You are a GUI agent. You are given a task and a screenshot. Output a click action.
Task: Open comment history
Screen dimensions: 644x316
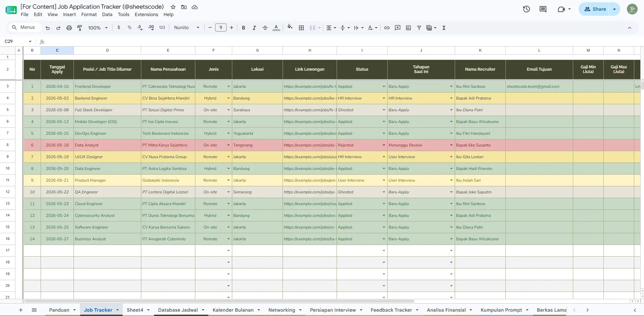point(543,9)
